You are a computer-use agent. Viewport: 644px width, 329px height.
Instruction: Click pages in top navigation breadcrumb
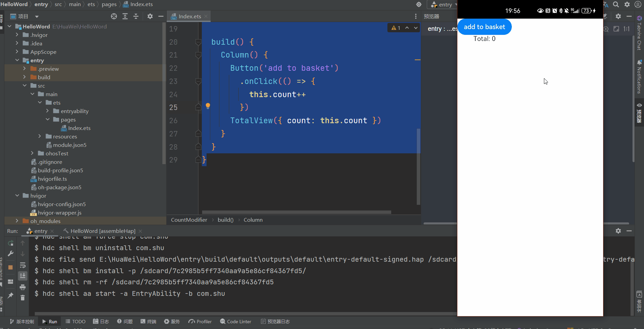(109, 4)
